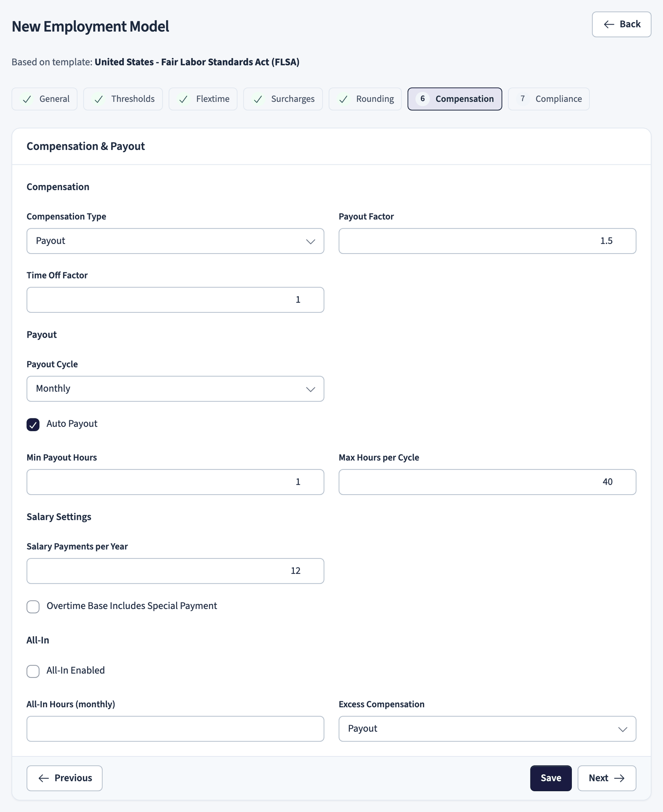The height and width of the screenshot is (812, 663).
Task: Select the Rounding step tab
Action: (x=365, y=99)
